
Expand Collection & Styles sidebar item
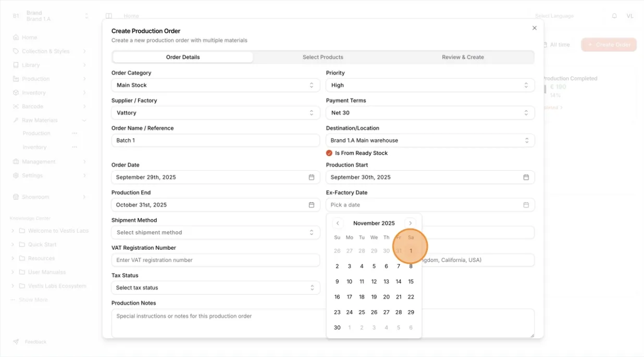click(x=84, y=52)
